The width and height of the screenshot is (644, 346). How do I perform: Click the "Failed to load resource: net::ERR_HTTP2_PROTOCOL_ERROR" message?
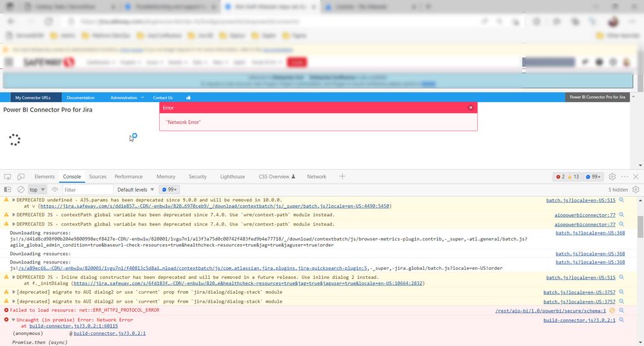(84, 310)
